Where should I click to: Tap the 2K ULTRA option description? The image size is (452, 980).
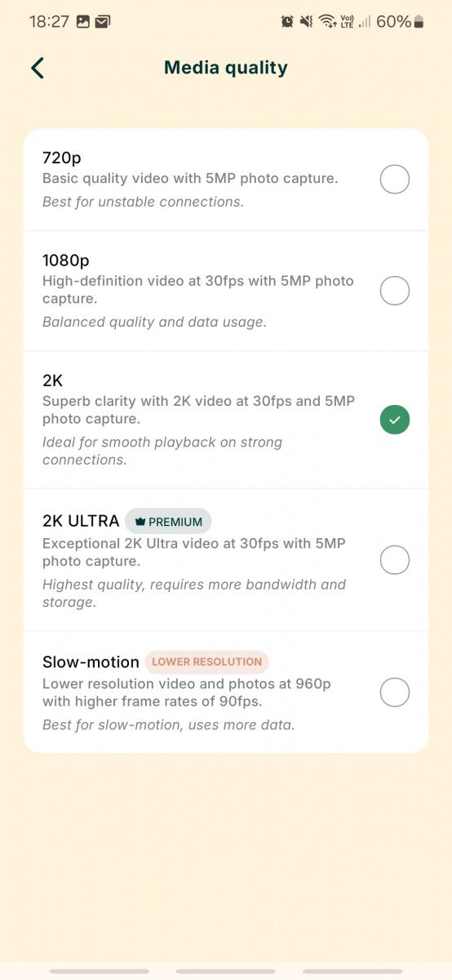pos(194,552)
